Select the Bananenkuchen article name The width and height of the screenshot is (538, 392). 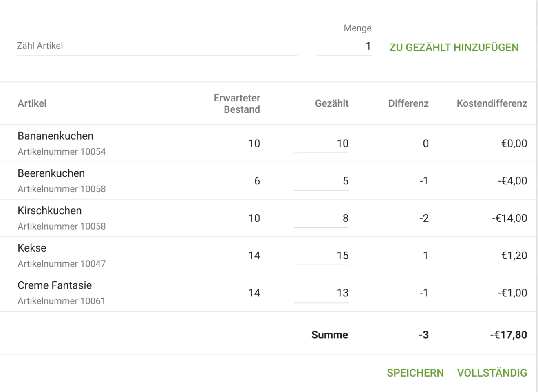pyautogui.click(x=55, y=136)
